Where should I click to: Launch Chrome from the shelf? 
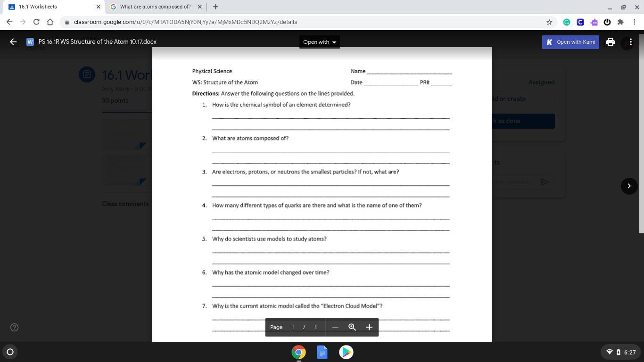(x=298, y=352)
